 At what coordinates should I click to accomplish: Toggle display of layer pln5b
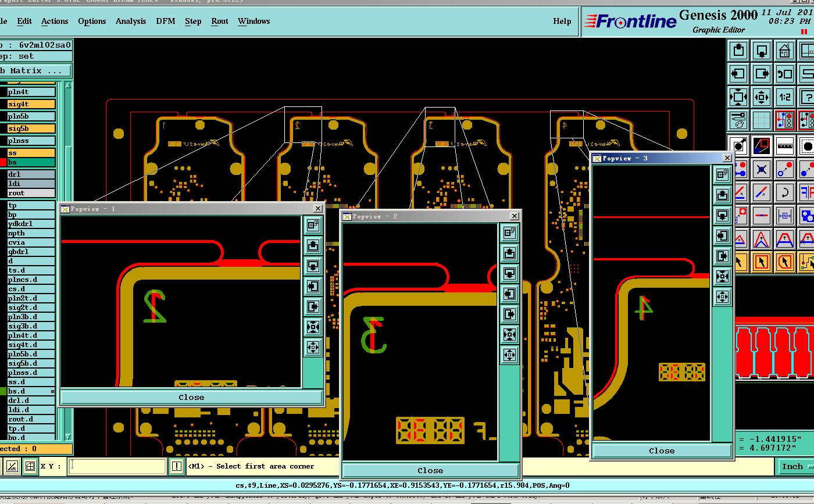[x=31, y=116]
